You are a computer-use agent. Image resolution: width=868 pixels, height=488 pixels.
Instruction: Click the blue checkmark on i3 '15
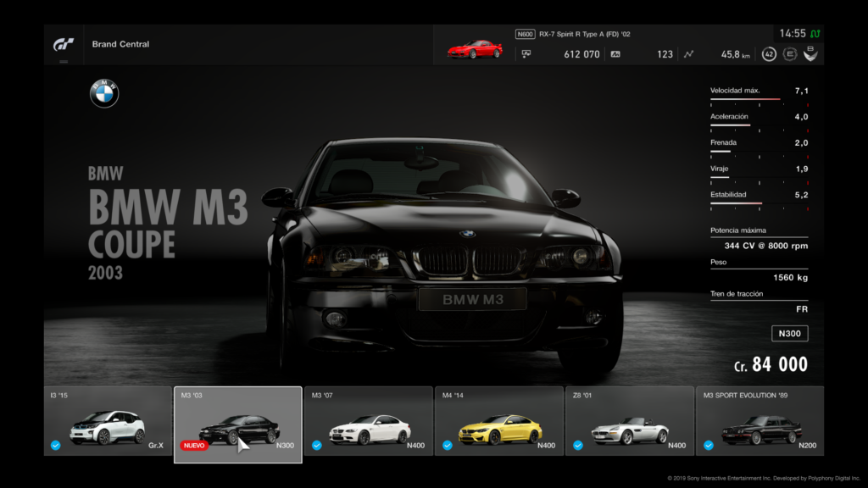click(x=55, y=445)
